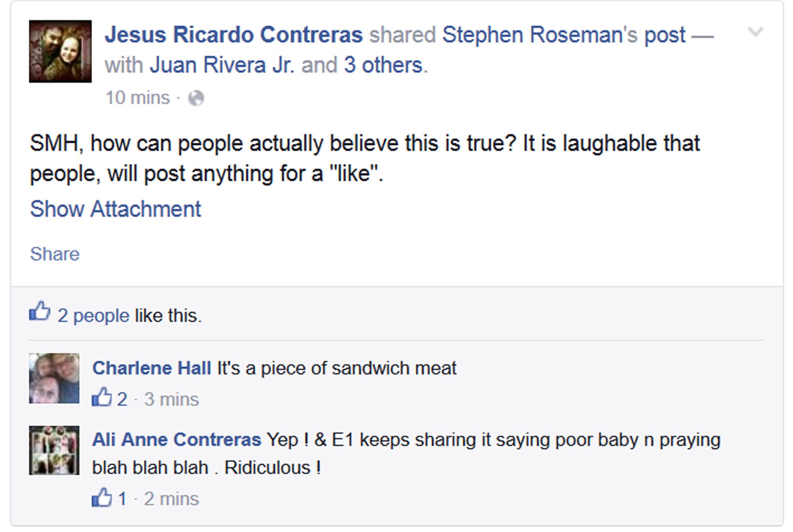Open Ali Anne Contreras's avatar thumbnail
Screen dimensions: 793x532
click(x=54, y=450)
